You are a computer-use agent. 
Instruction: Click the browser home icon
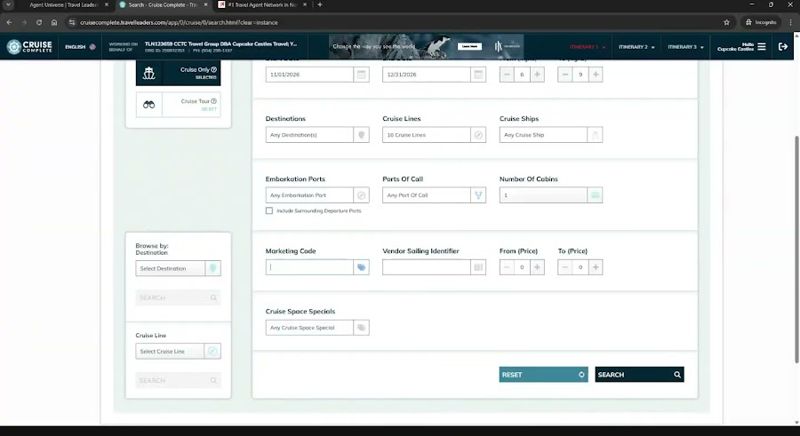(54, 22)
